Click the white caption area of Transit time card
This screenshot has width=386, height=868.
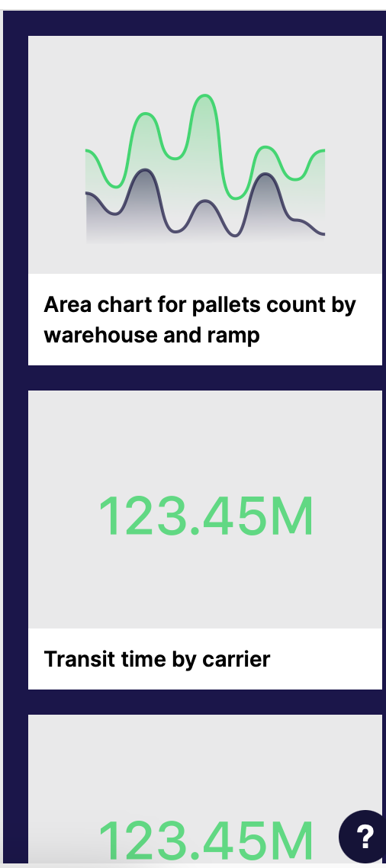point(205,659)
